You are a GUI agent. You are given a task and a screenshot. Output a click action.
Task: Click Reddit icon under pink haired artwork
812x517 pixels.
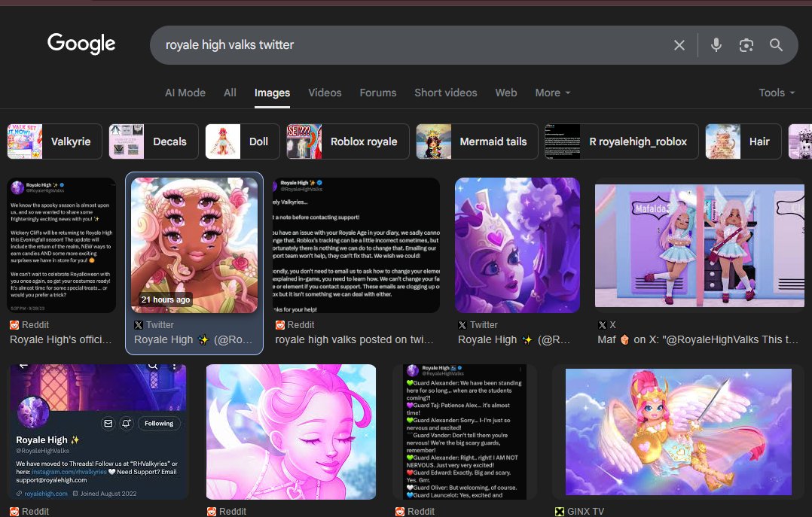pyautogui.click(x=211, y=511)
